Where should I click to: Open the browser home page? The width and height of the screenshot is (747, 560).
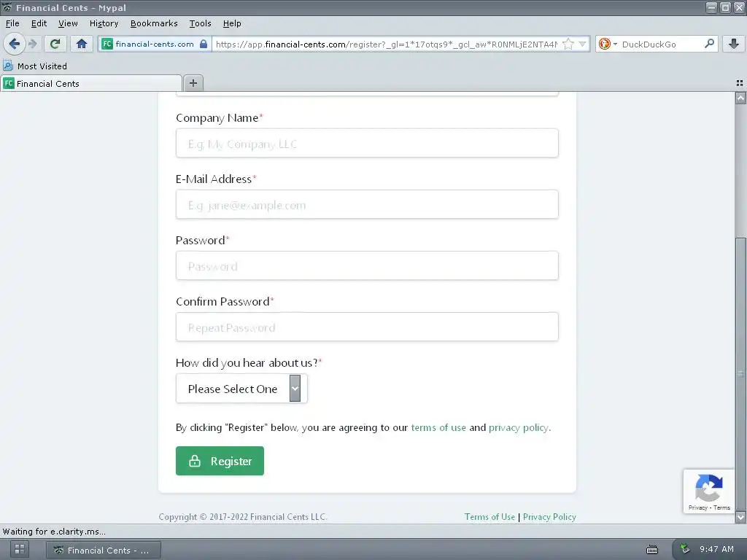(x=82, y=44)
